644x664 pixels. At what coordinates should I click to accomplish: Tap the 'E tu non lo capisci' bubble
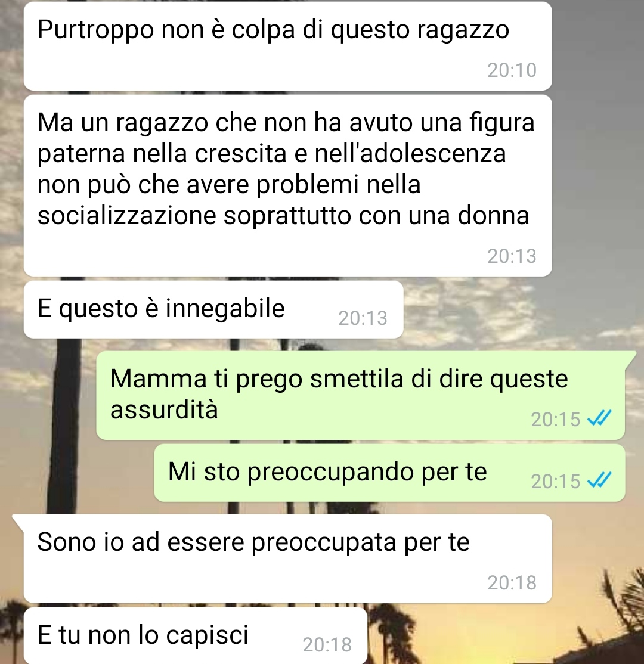pos(196,635)
